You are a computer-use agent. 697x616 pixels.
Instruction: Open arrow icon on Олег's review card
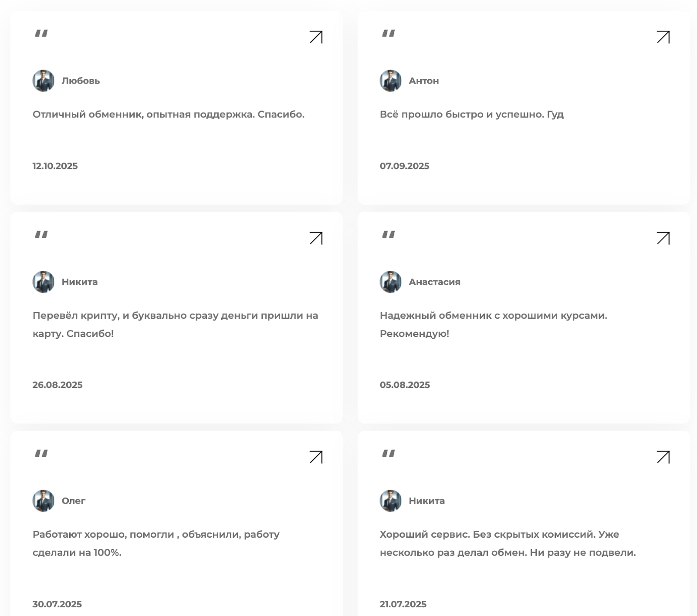click(x=316, y=457)
